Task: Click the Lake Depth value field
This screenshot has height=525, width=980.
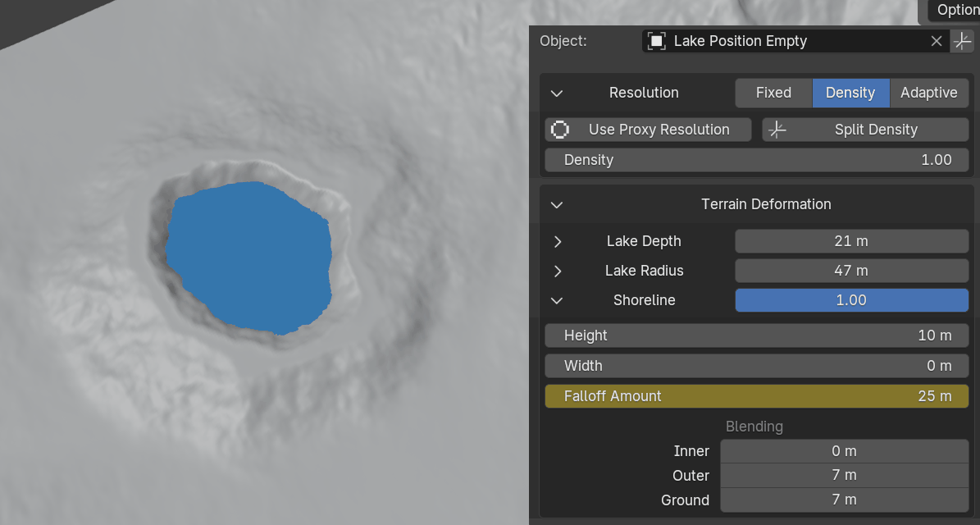Action: 851,241
